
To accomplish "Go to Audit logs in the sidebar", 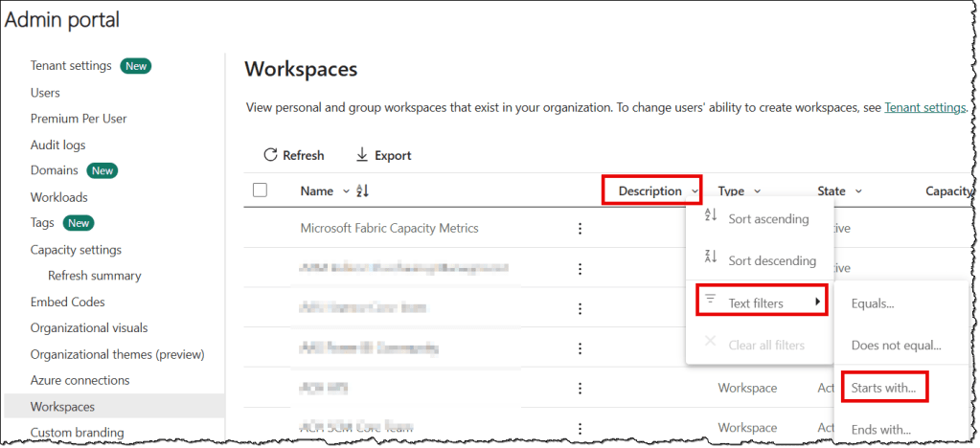I will click(57, 145).
